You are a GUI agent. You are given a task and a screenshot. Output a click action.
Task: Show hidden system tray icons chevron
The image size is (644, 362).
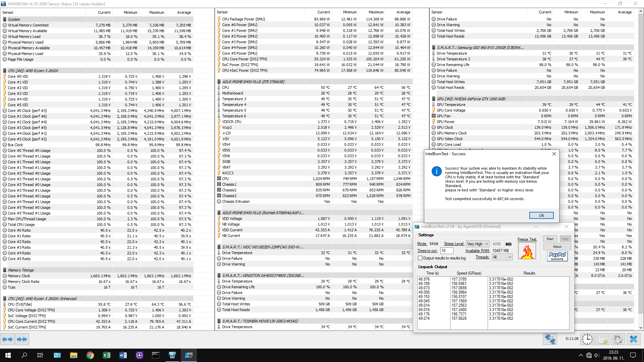[581, 355]
